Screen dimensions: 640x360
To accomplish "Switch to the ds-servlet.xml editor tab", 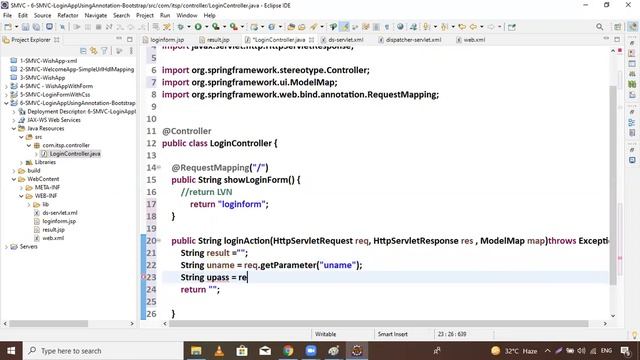I will point(346,40).
